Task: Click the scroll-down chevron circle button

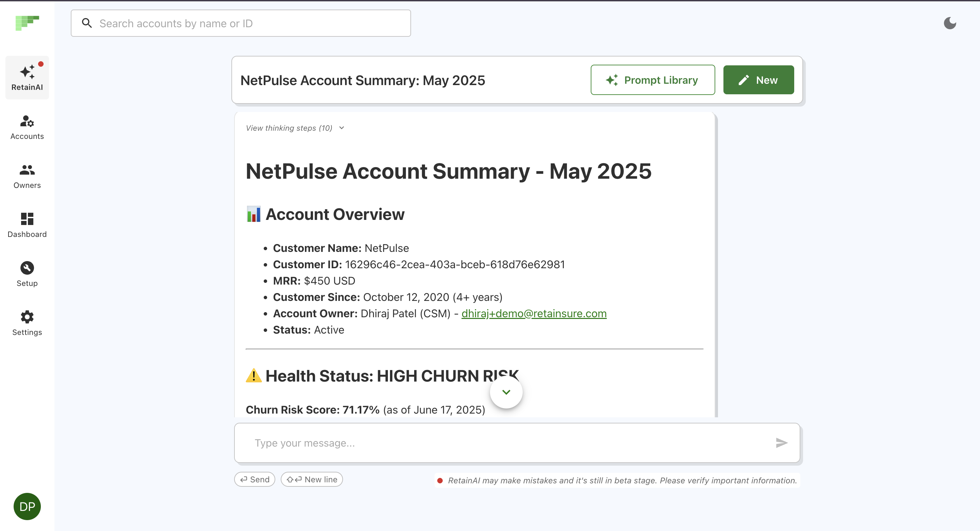Action: click(x=506, y=392)
